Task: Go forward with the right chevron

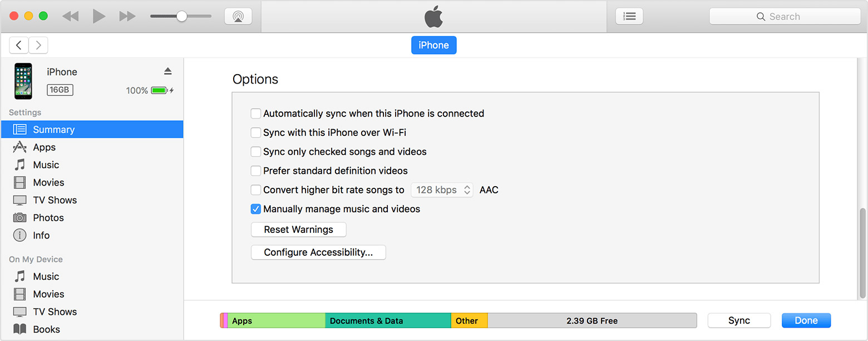Action: coord(38,45)
